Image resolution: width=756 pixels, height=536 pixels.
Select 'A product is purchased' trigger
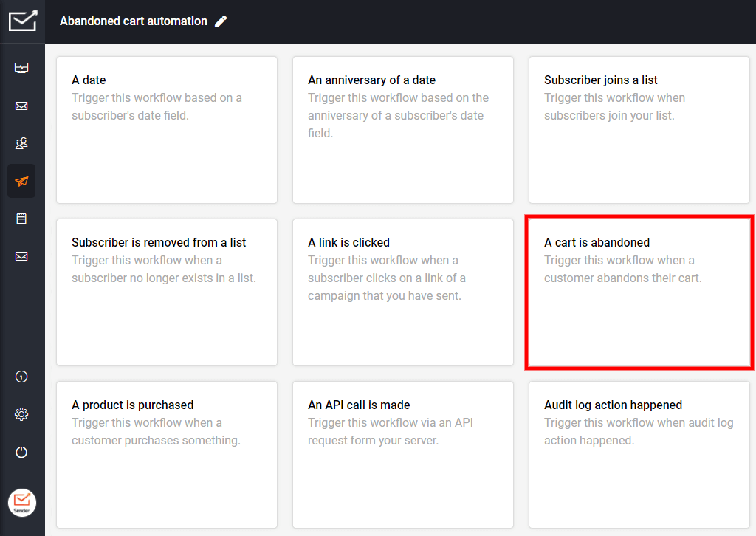pyautogui.click(x=167, y=455)
